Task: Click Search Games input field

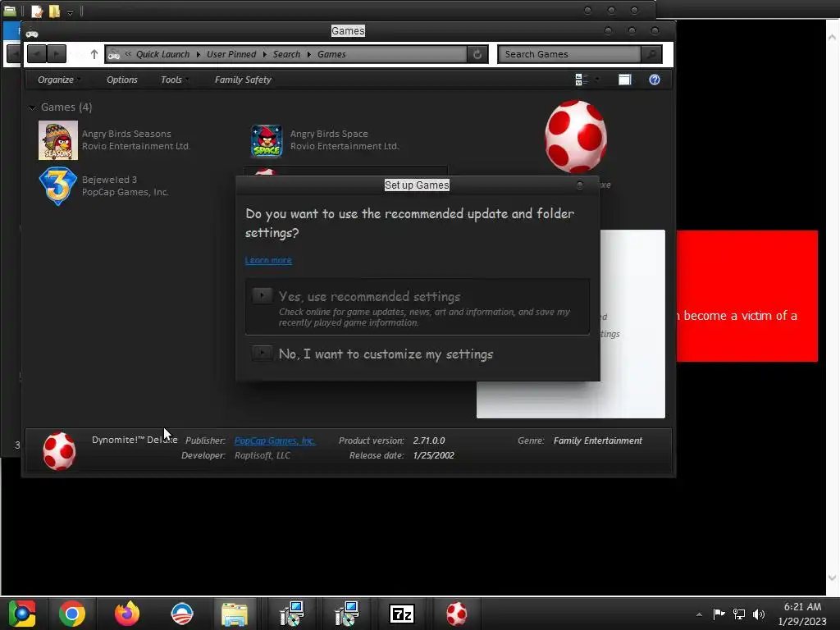Action: click(x=569, y=54)
